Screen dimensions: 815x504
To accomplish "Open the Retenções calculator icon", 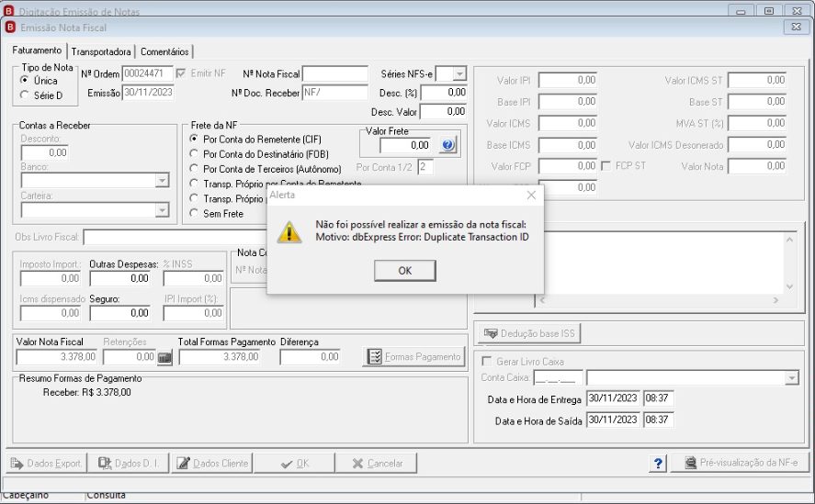I will (x=164, y=357).
